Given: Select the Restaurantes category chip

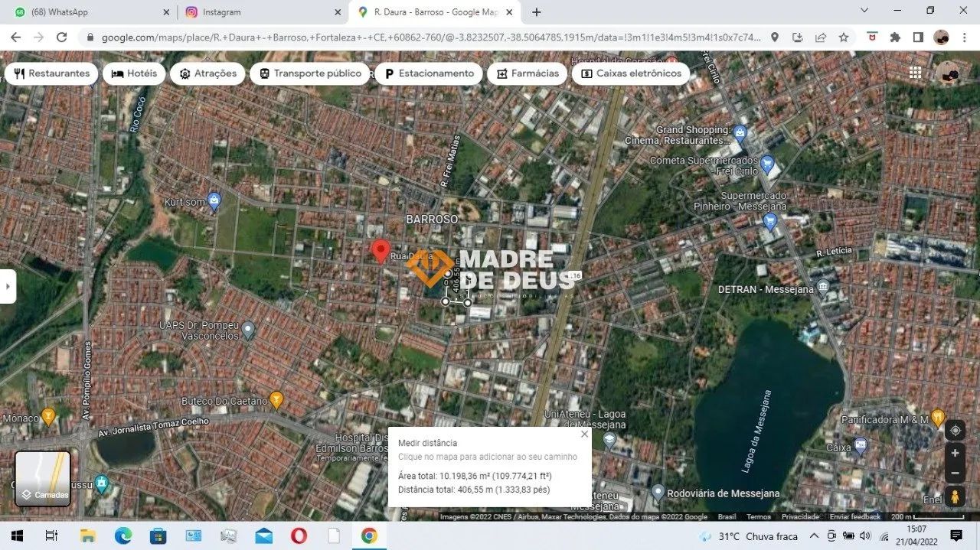Looking at the screenshot, I should (51, 73).
